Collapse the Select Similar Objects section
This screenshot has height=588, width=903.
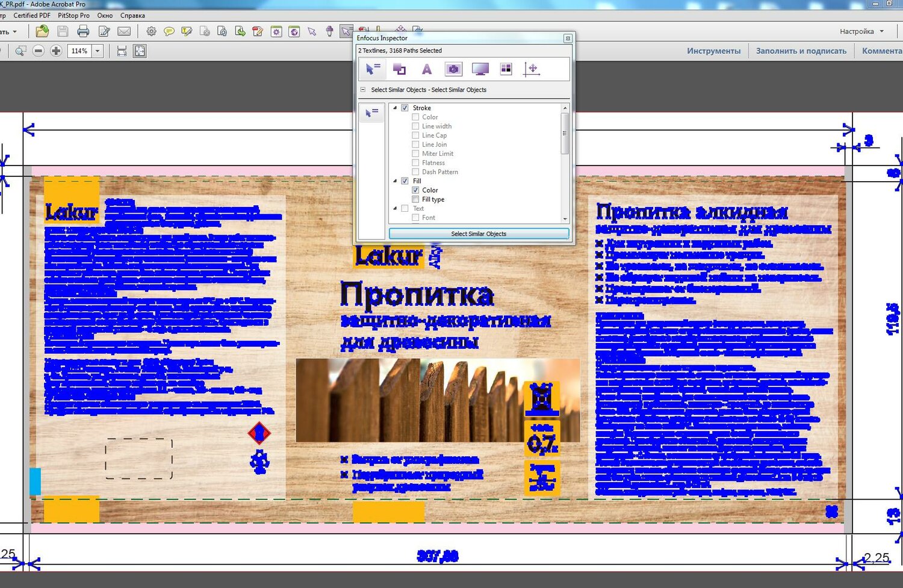coord(362,90)
